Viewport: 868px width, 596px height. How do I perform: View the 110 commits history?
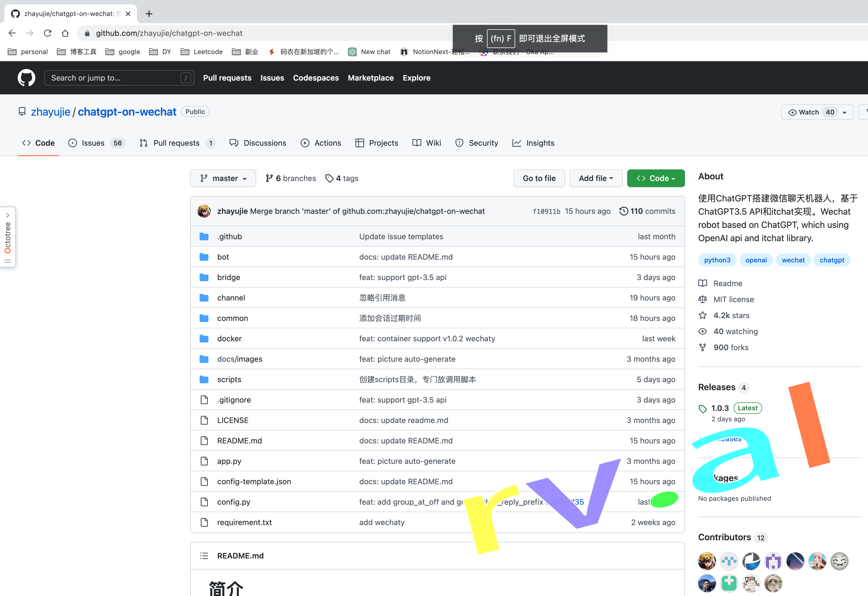[x=647, y=211]
